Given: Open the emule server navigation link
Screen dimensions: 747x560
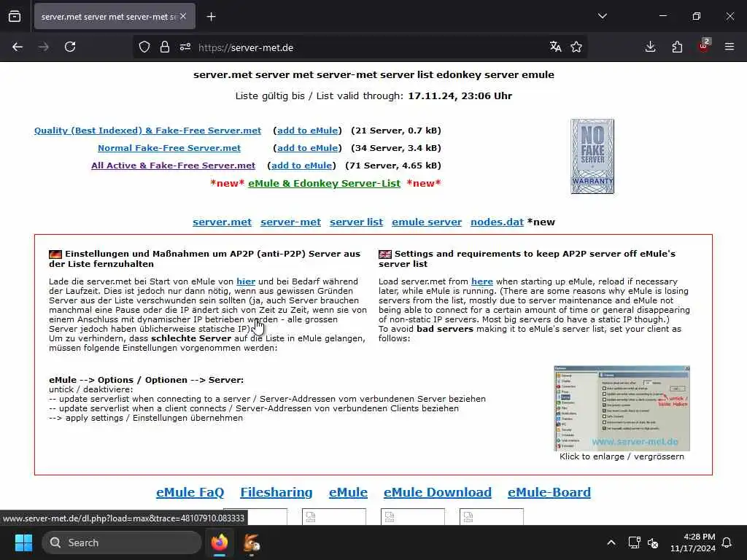Looking at the screenshot, I should pos(427,222).
